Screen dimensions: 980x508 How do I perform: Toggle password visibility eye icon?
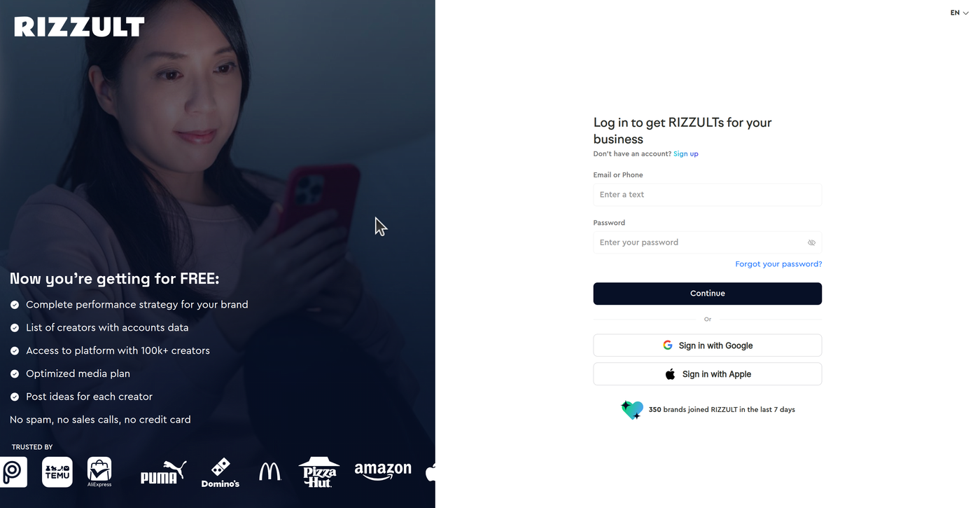(811, 242)
